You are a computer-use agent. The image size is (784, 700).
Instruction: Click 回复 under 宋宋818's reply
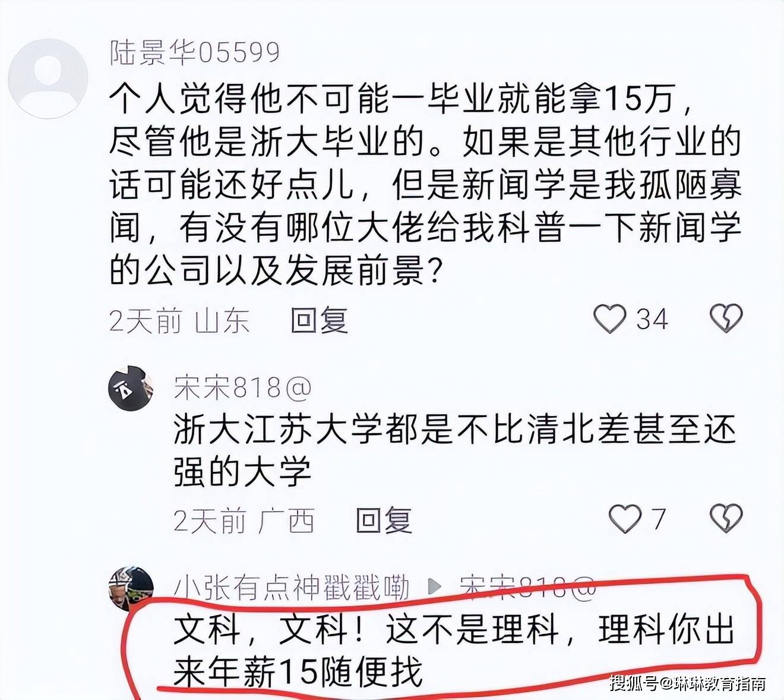pos(384,521)
